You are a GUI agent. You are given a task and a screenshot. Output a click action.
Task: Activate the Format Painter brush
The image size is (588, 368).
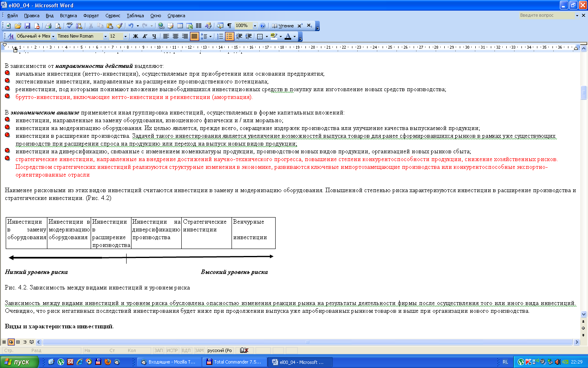click(x=119, y=26)
